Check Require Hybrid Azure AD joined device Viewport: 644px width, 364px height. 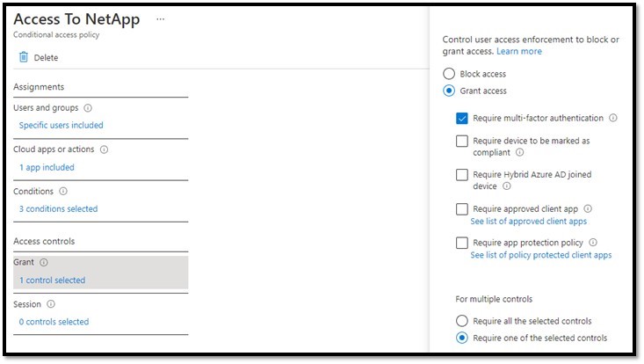[462, 175]
